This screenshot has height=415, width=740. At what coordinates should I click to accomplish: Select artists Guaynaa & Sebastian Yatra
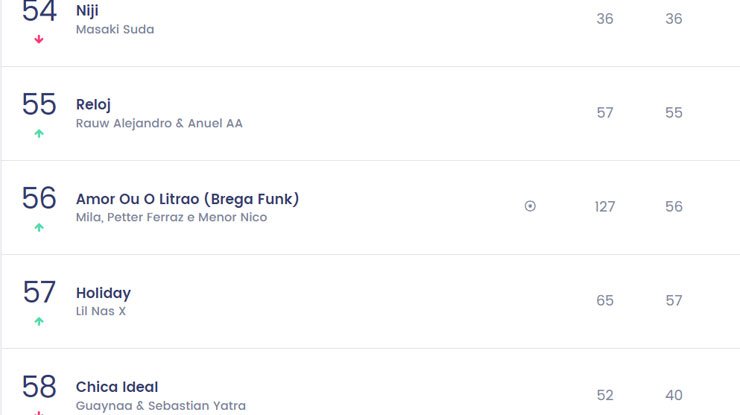(x=161, y=406)
